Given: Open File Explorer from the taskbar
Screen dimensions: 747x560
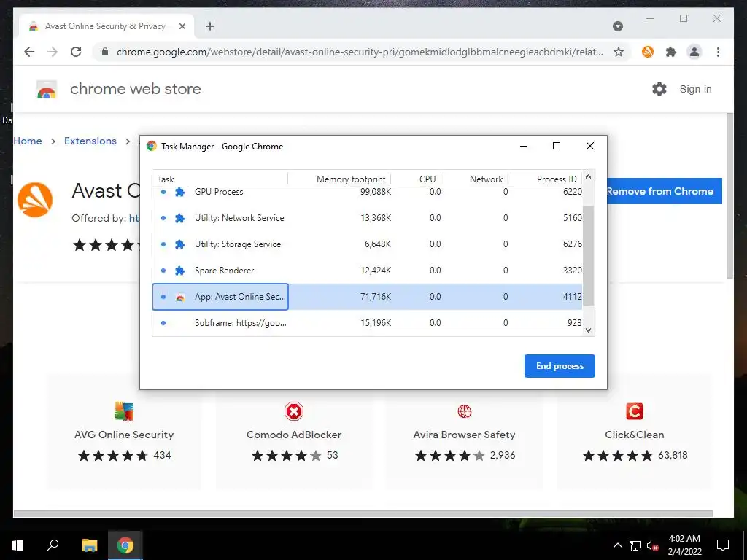Looking at the screenshot, I should 89,545.
